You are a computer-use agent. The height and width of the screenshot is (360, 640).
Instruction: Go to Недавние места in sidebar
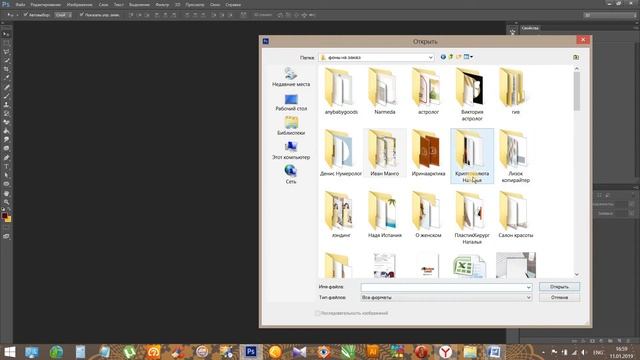pyautogui.click(x=291, y=77)
